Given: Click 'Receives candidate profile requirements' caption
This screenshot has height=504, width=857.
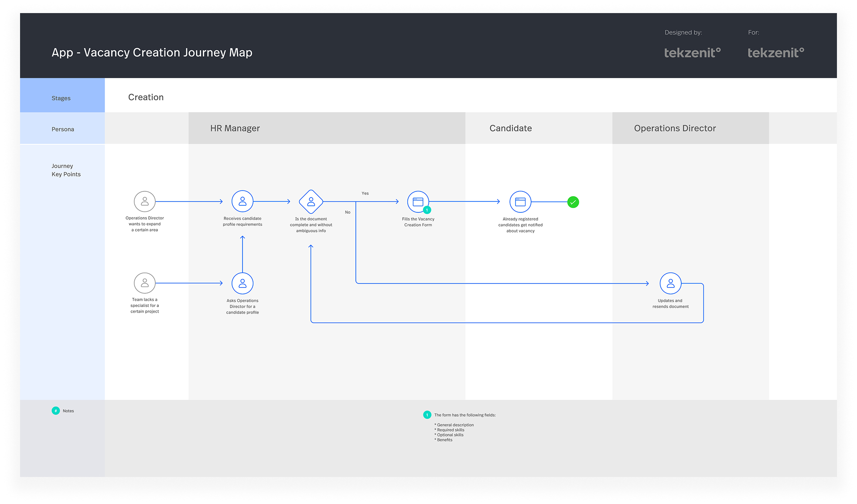Looking at the screenshot, I should [242, 221].
